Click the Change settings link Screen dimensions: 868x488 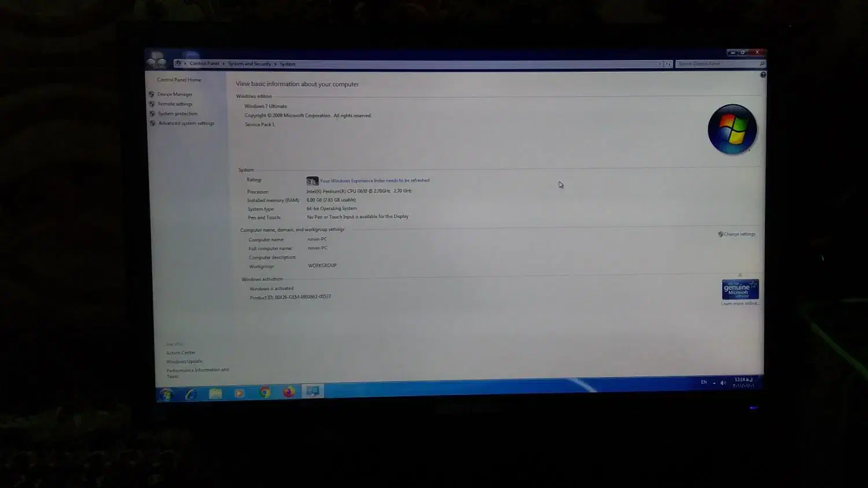[x=740, y=234]
